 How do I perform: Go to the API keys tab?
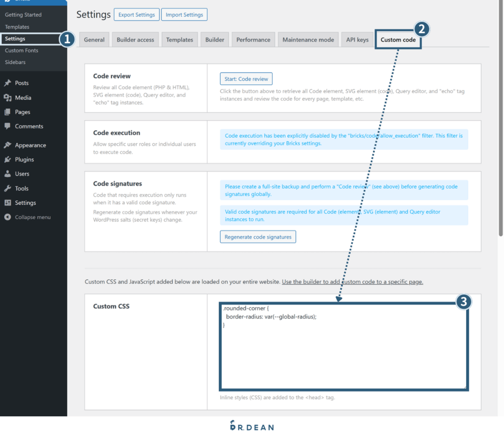click(357, 40)
